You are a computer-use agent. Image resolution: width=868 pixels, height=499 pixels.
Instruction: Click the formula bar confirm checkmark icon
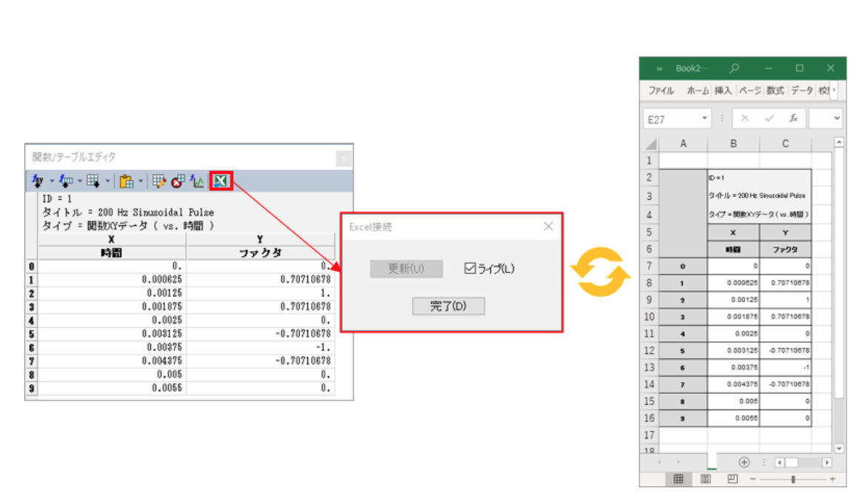pyautogui.click(x=769, y=118)
